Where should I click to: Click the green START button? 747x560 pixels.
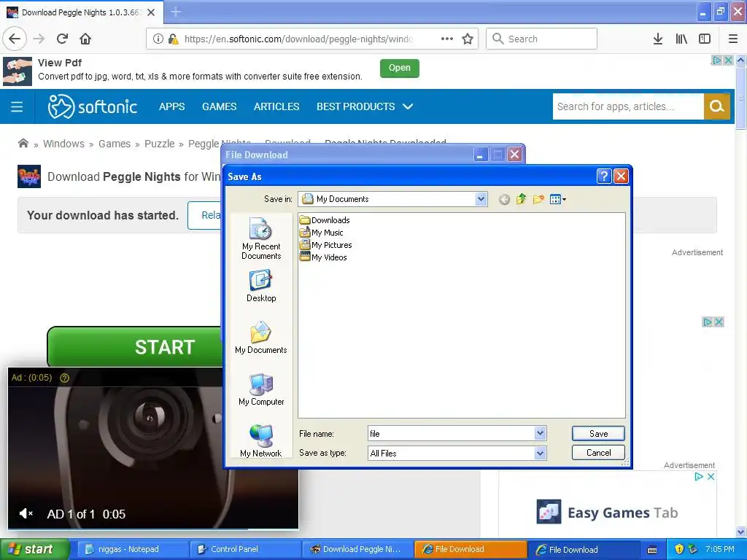[x=135, y=346]
